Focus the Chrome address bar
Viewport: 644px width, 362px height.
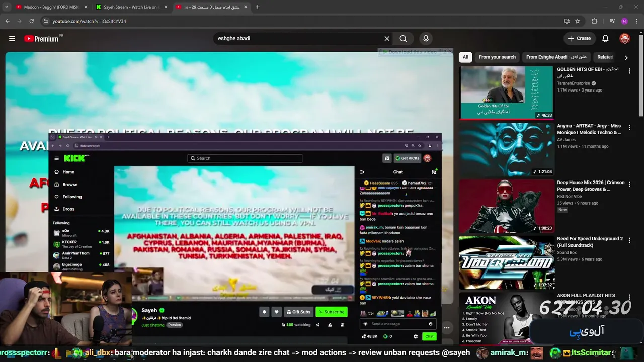(302, 21)
